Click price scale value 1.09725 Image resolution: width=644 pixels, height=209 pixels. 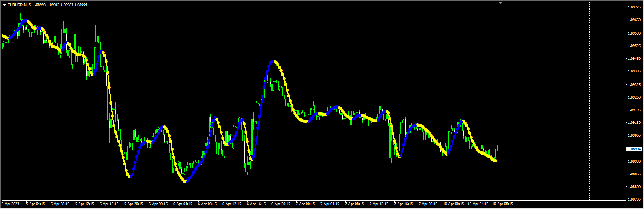634,7
